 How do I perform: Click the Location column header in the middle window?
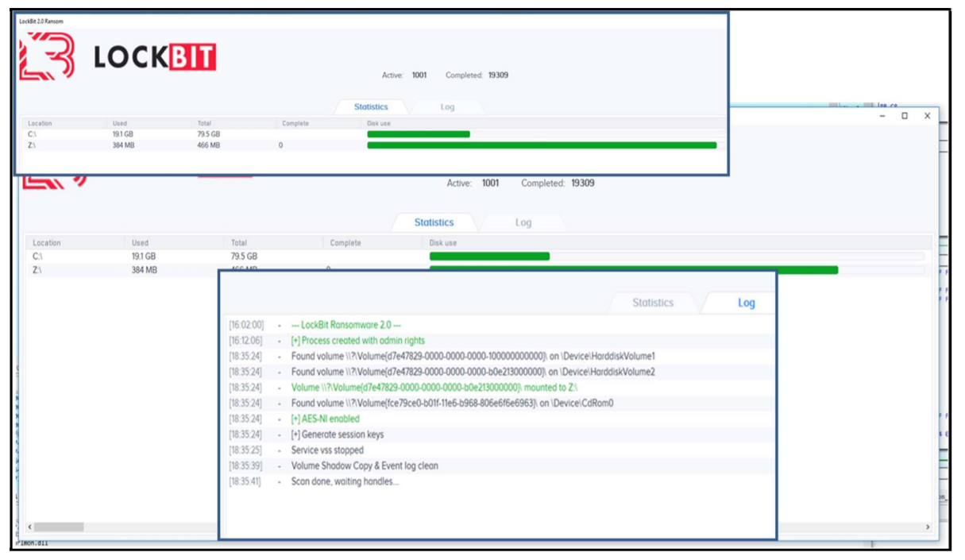coord(47,243)
